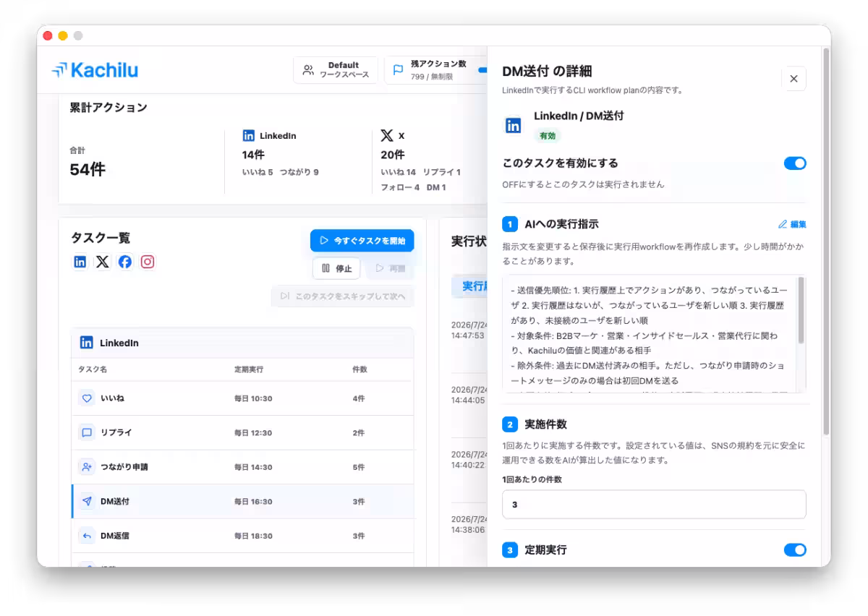Click the 14:38:06 execution log timestamp
The height and width of the screenshot is (616, 868).
click(467, 529)
